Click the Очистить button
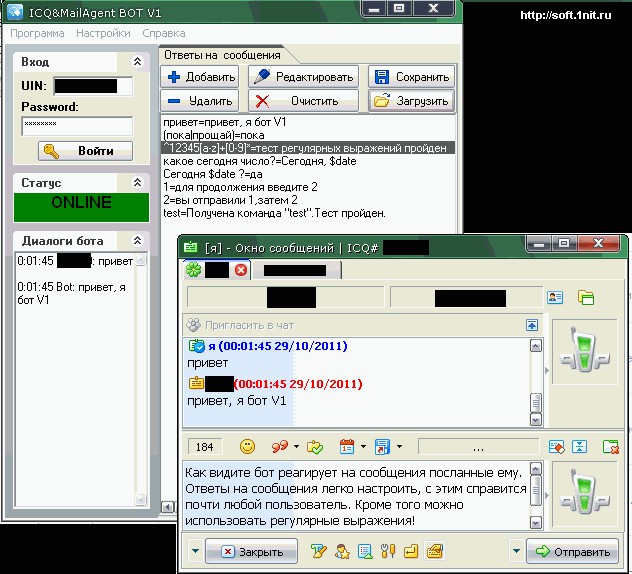 pyautogui.click(x=303, y=100)
